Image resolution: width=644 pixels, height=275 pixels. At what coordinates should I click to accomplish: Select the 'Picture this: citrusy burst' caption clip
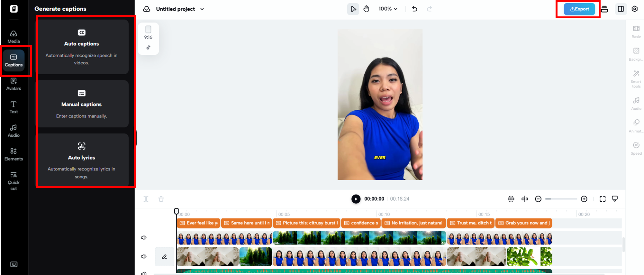(307, 223)
